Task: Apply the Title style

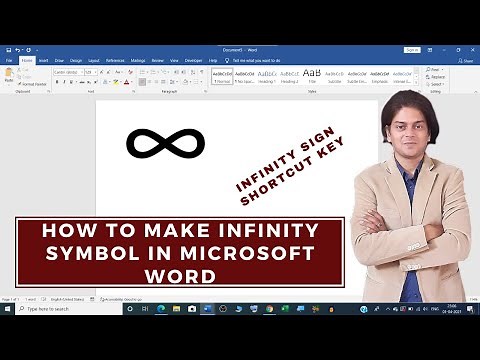Action: click(x=312, y=77)
